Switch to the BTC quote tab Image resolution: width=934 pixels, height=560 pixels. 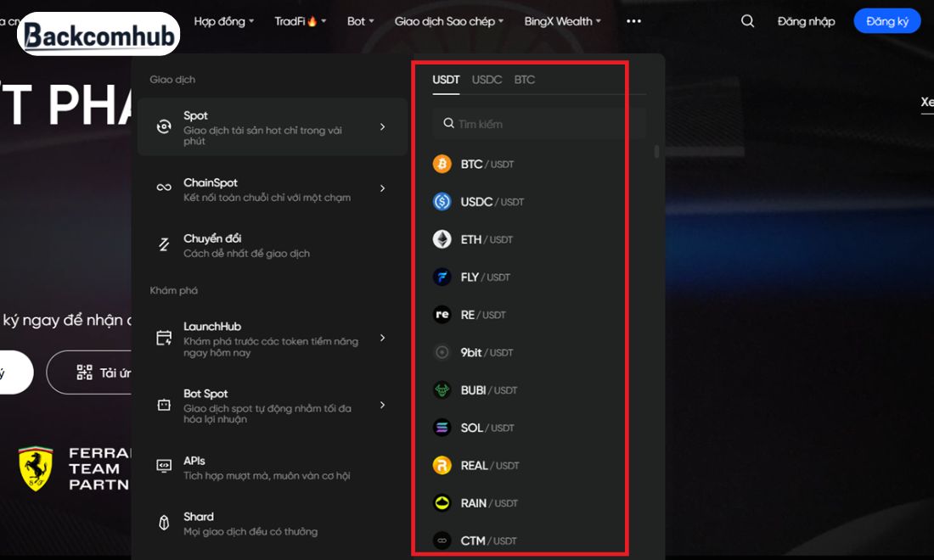(x=524, y=80)
